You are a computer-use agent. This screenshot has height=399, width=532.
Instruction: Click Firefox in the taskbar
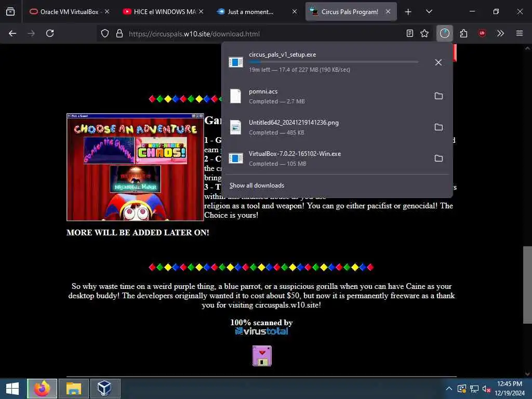[x=42, y=389]
